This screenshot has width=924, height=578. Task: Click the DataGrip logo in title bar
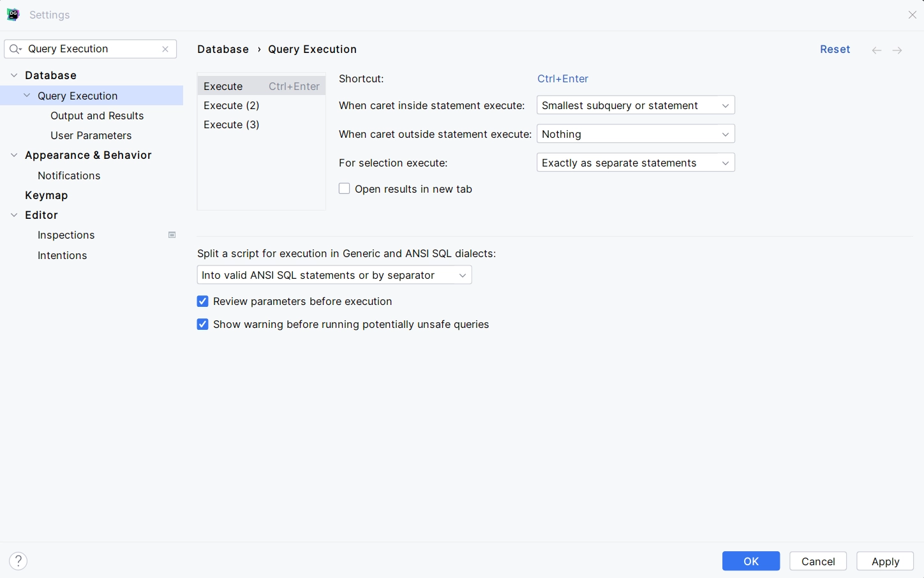(13, 15)
